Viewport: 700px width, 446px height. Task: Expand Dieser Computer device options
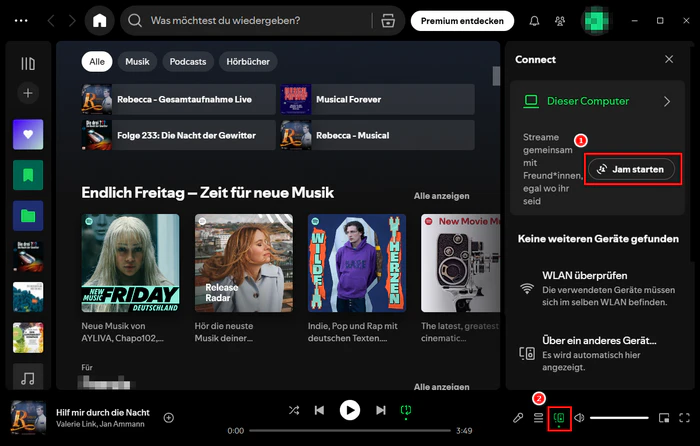667,101
